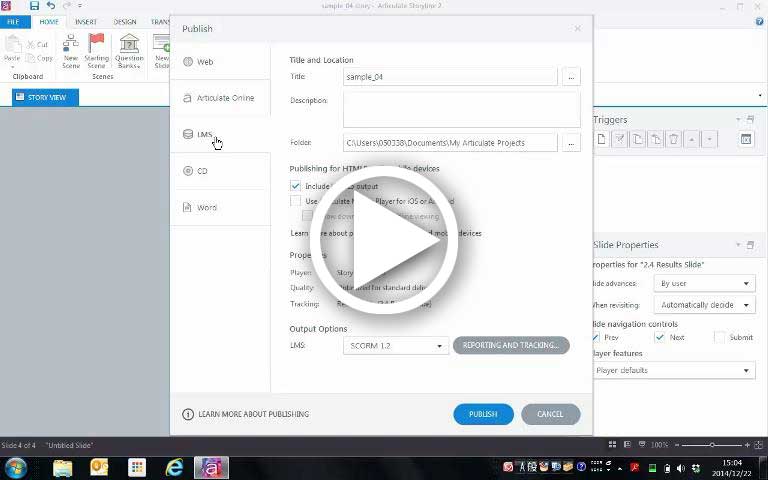Select the STORY VIEW tab
The image size is (768, 480).
46,97
